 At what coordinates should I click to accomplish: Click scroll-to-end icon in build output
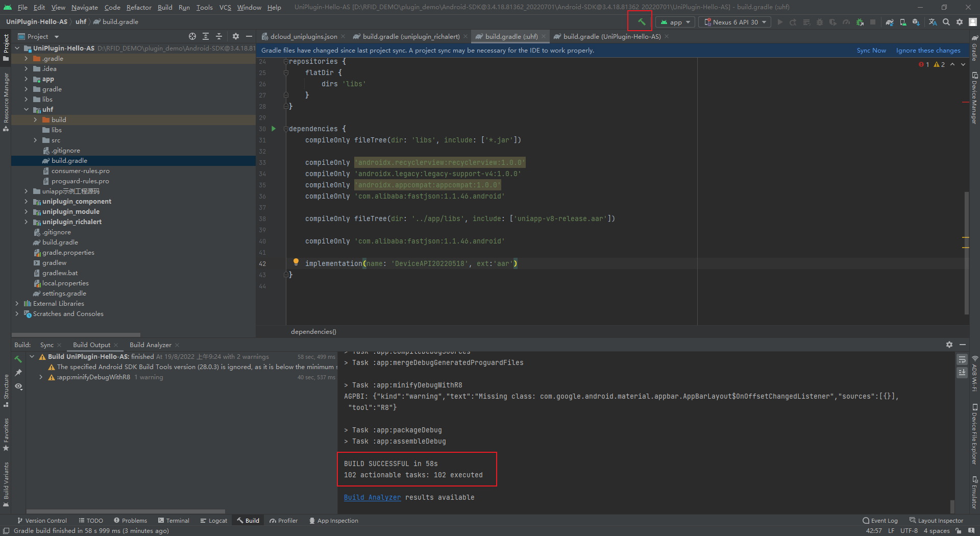tap(962, 373)
